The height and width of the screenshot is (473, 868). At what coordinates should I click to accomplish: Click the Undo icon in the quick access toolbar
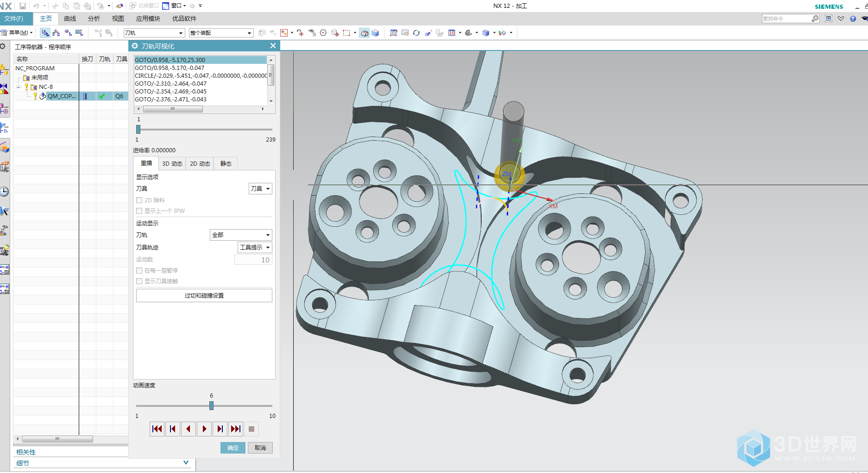[x=36, y=6]
